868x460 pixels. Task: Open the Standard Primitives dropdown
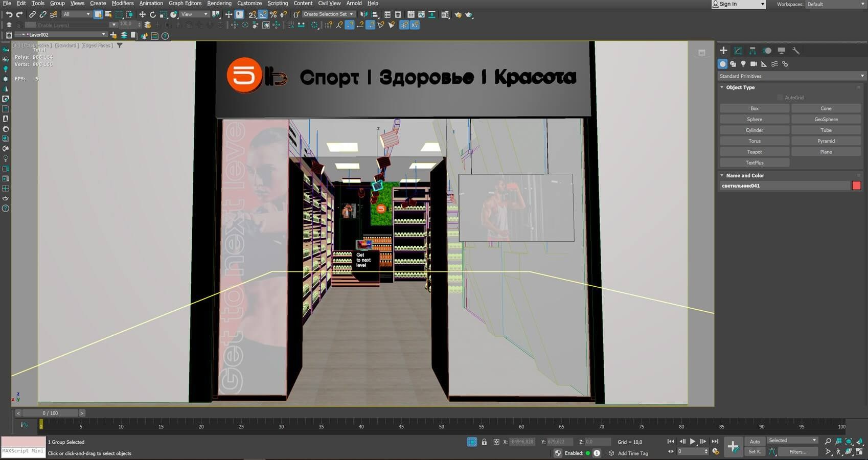(x=791, y=76)
